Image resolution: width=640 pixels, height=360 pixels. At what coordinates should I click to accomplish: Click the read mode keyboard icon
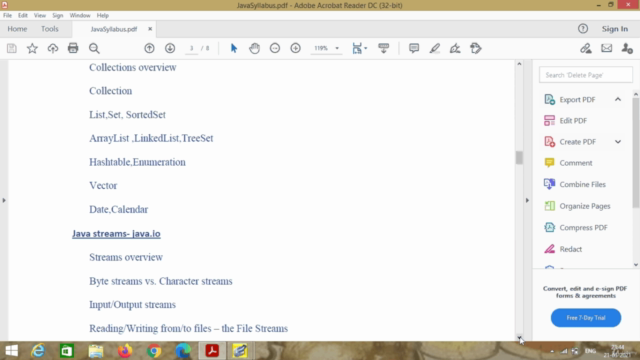[x=384, y=48]
